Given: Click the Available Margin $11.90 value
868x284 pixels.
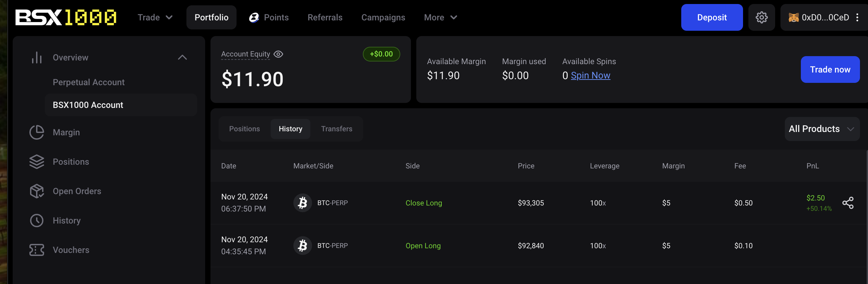Looking at the screenshot, I should [x=443, y=76].
